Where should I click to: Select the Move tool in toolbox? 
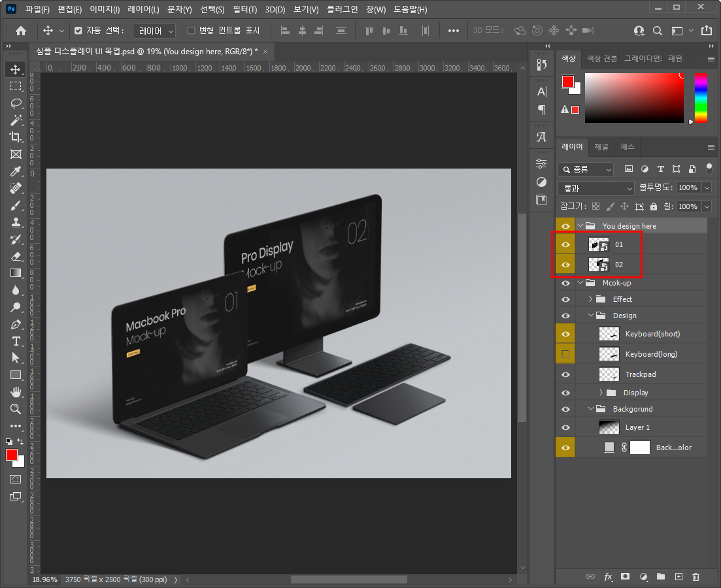coord(16,69)
